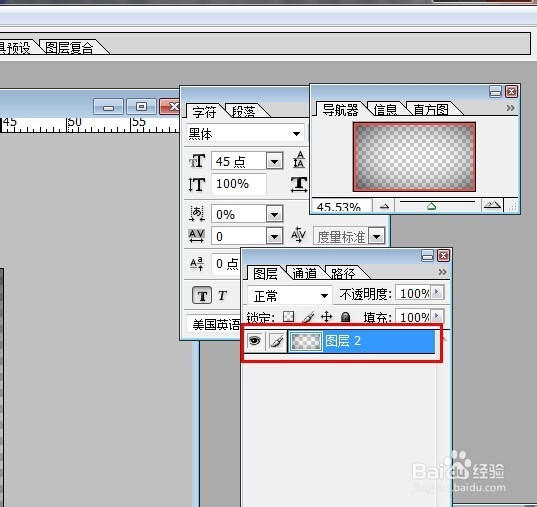
Task: Switch to the 信息 tab
Action: [385, 110]
